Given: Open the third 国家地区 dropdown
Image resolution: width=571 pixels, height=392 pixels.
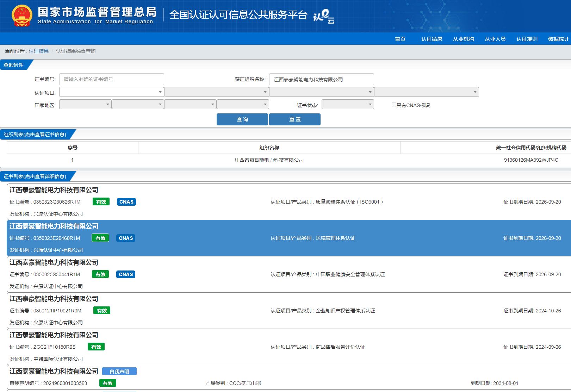Looking at the screenshot, I should (x=190, y=104).
